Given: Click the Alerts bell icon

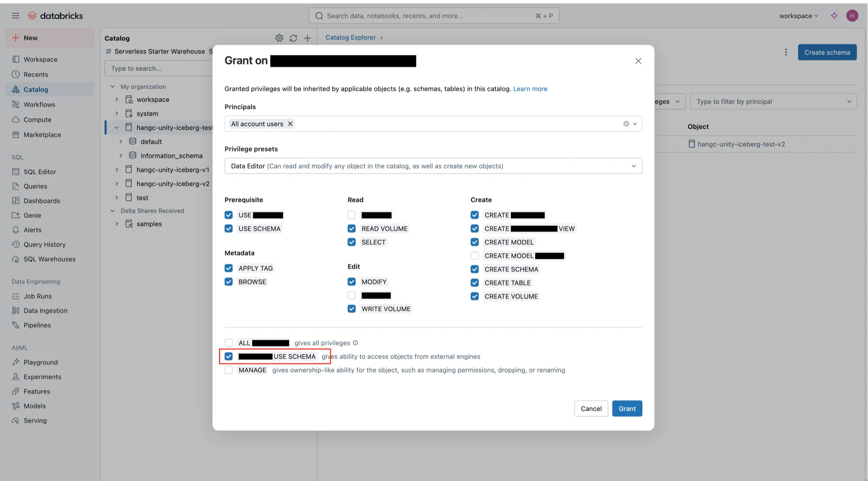Looking at the screenshot, I should pyautogui.click(x=16, y=230).
